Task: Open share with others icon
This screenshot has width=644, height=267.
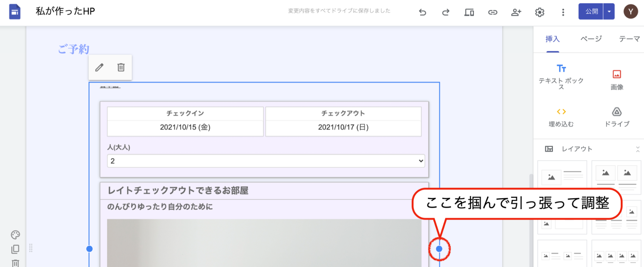Action: tap(516, 12)
